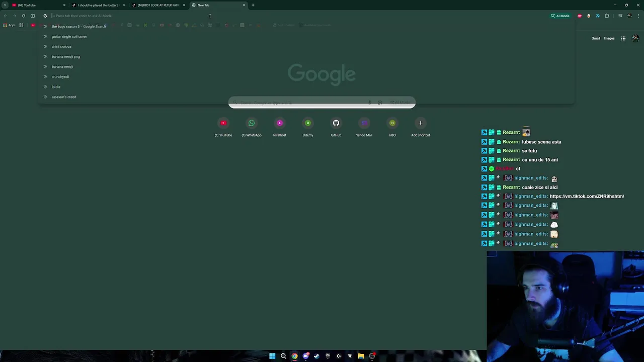Screen dimensions: 644x362
Task: Open the tab search dropdown arrow
Action: click(5, 5)
